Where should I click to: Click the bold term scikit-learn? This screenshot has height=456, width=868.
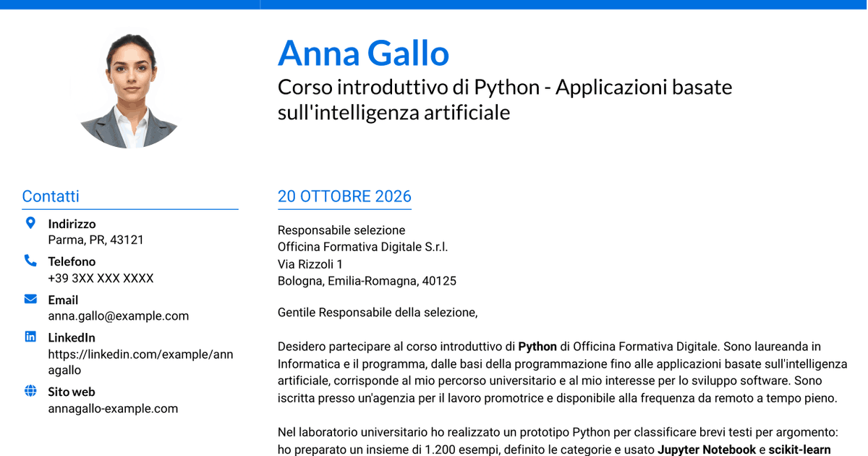click(x=799, y=449)
